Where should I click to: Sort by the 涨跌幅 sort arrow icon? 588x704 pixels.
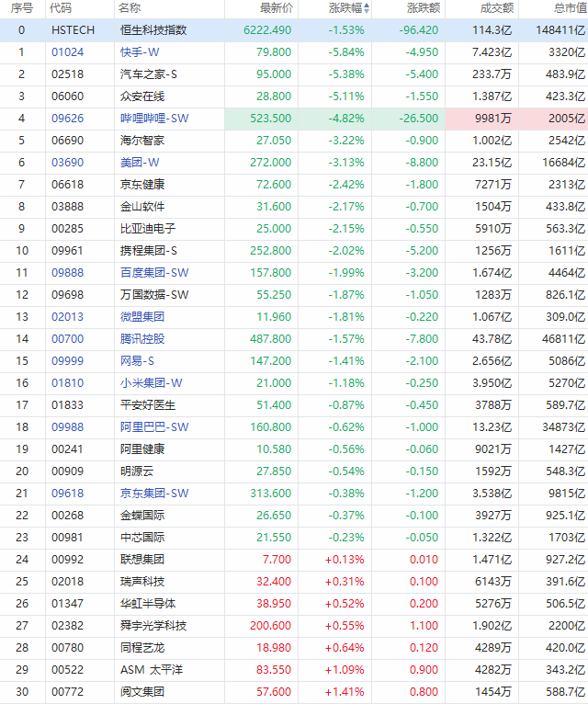coord(367,8)
